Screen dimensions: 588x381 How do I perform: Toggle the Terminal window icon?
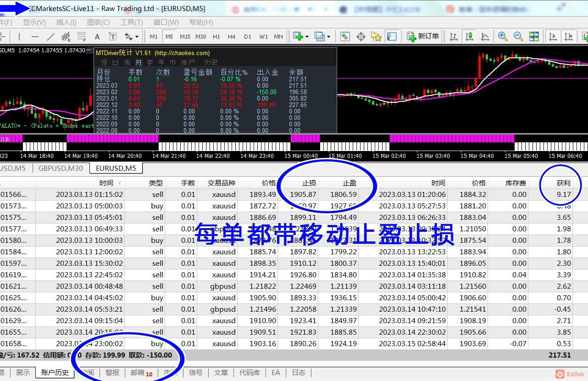391,37
